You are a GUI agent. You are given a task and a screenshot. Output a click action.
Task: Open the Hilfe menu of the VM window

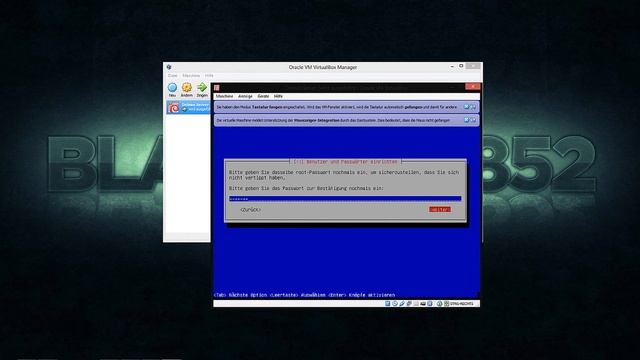click(x=278, y=96)
